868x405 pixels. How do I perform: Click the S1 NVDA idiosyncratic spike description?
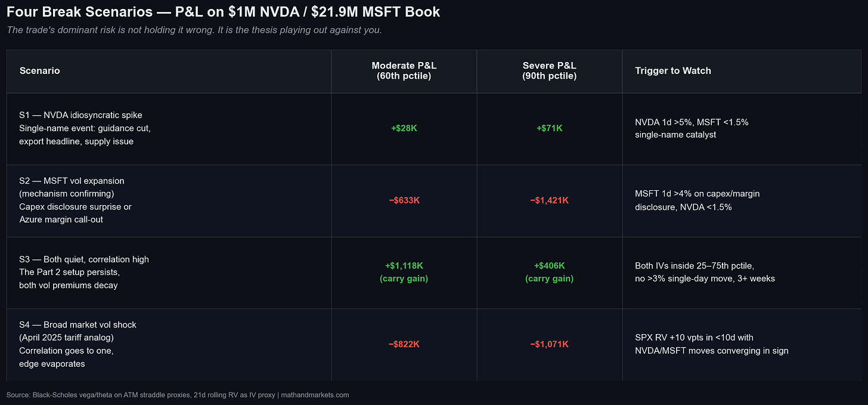pos(85,128)
